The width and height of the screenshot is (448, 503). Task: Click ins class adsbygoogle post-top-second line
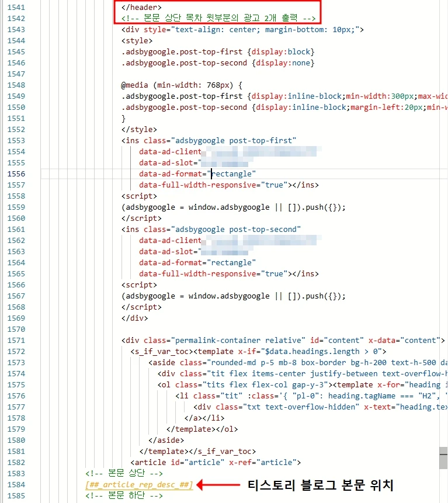(211, 230)
